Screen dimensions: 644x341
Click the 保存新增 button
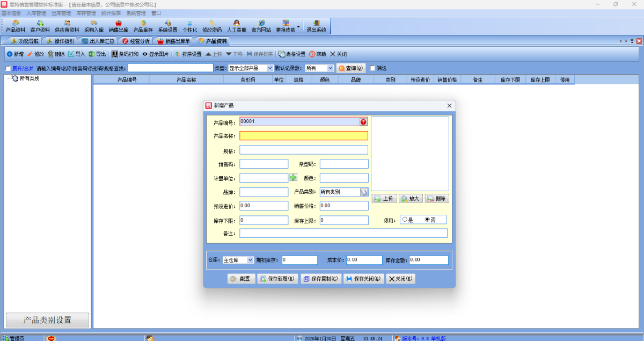[x=277, y=279]
